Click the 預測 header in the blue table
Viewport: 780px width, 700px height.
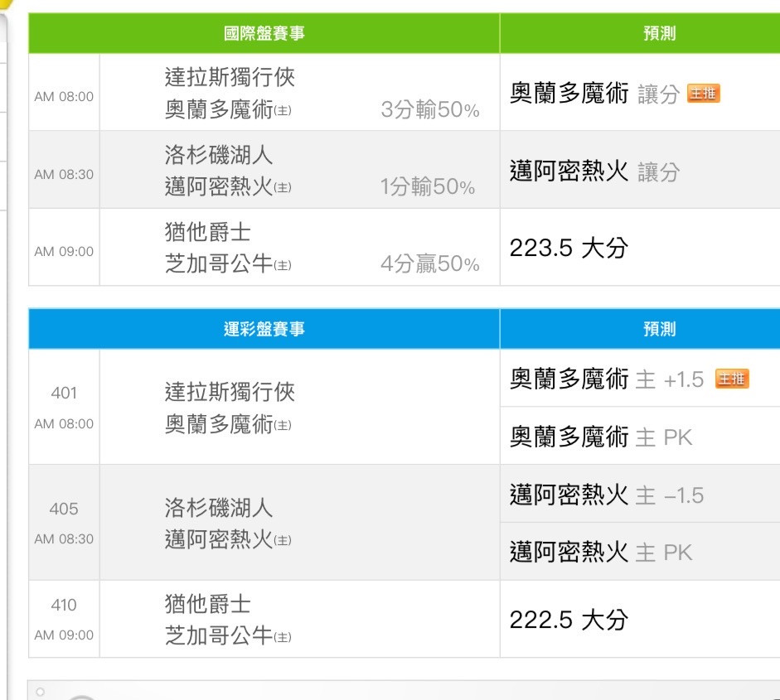pyautogui.click(x=659, y=329)
